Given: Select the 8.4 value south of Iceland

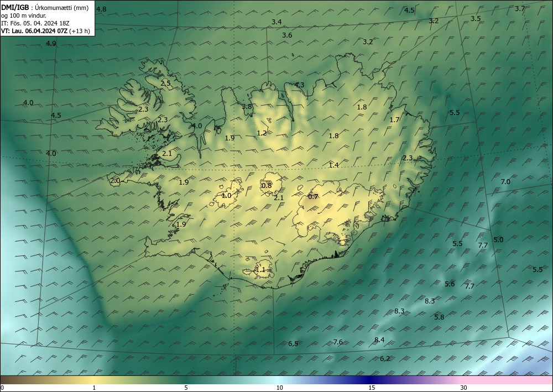Looking at the screenshot, I should click(x=379, y=340).
